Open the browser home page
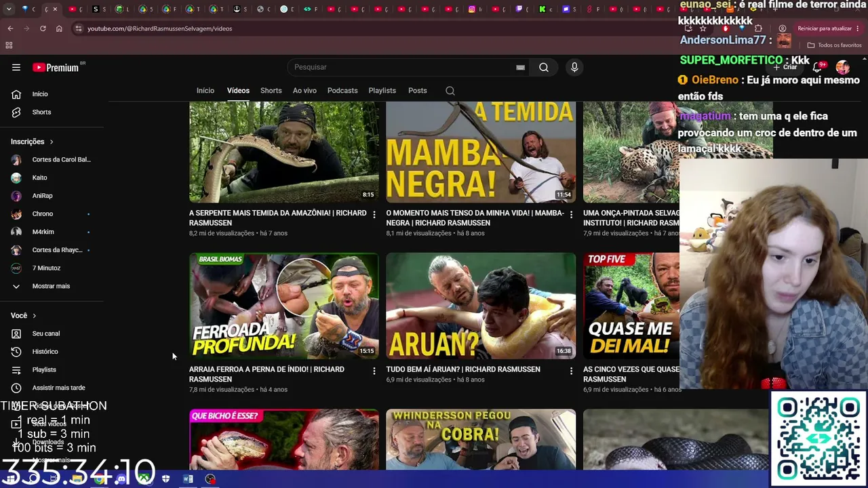This screenshot has width=868, height=488. (x=59, y=28)
